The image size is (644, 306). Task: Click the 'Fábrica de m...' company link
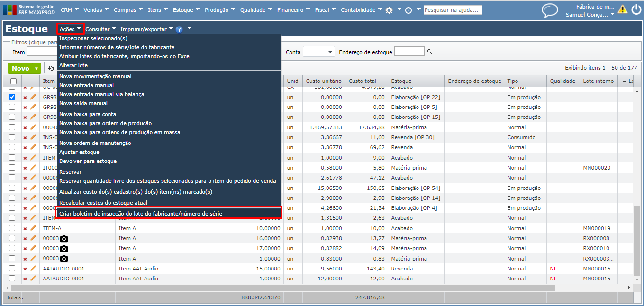click(595, 7)
